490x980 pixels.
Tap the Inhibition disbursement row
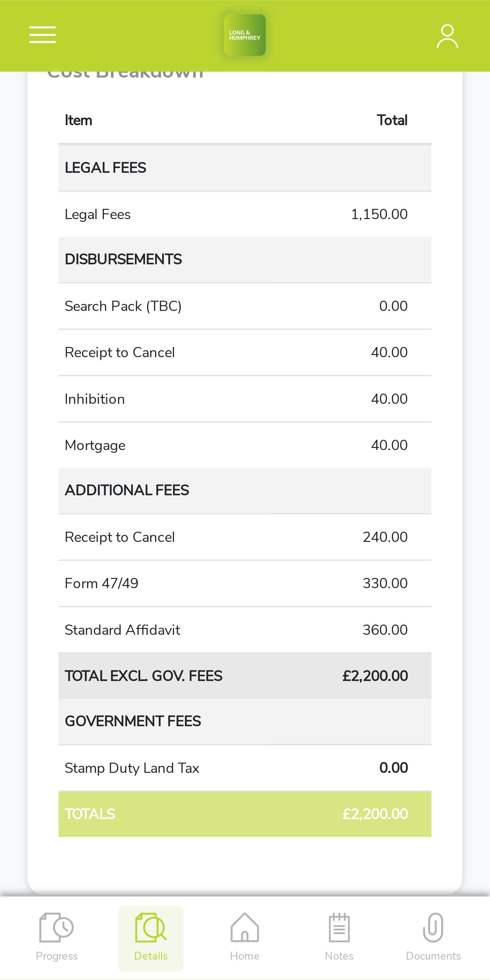245,399
